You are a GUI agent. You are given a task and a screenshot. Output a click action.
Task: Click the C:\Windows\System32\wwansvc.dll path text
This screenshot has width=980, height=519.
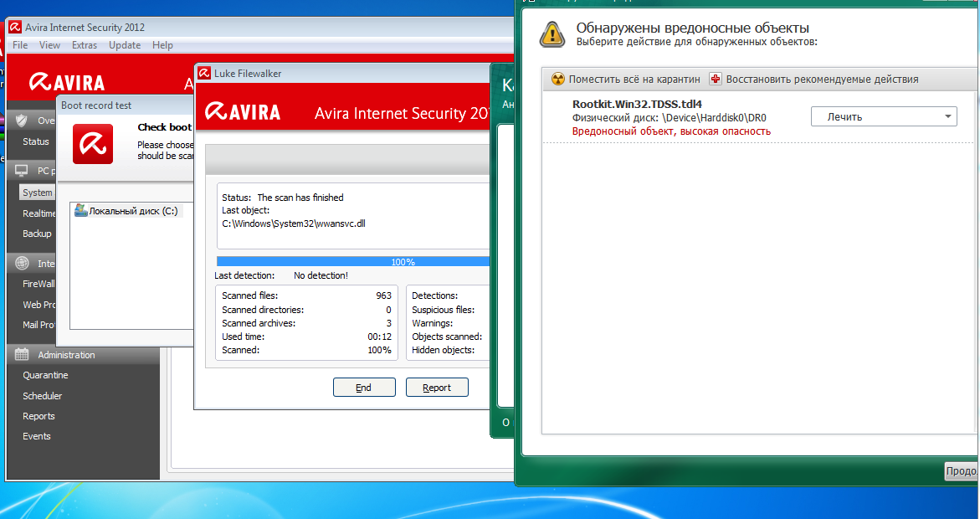click(x=294, y=224)
